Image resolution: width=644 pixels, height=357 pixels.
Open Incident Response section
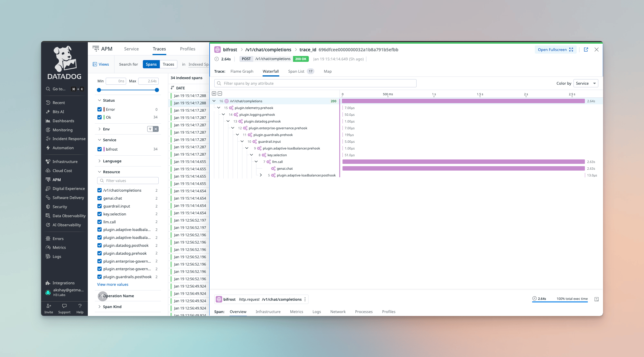click(x=69, y=139)
